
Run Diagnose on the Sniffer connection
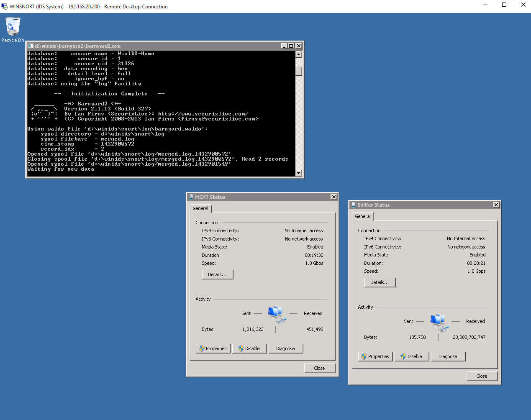click(448, 356)
